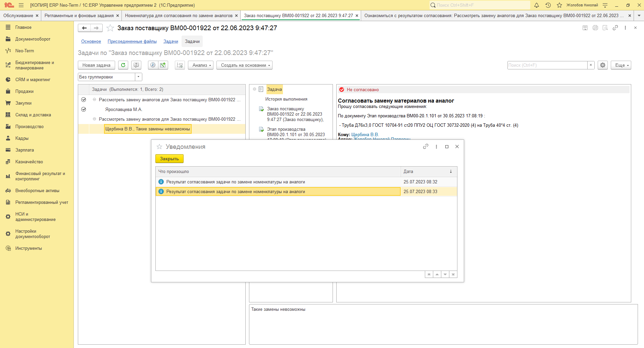The width and height of the screenshot is (644, 348).
Task: Select the notification dated 25.07.2023 08:32
Action: [x=306, y=182]
